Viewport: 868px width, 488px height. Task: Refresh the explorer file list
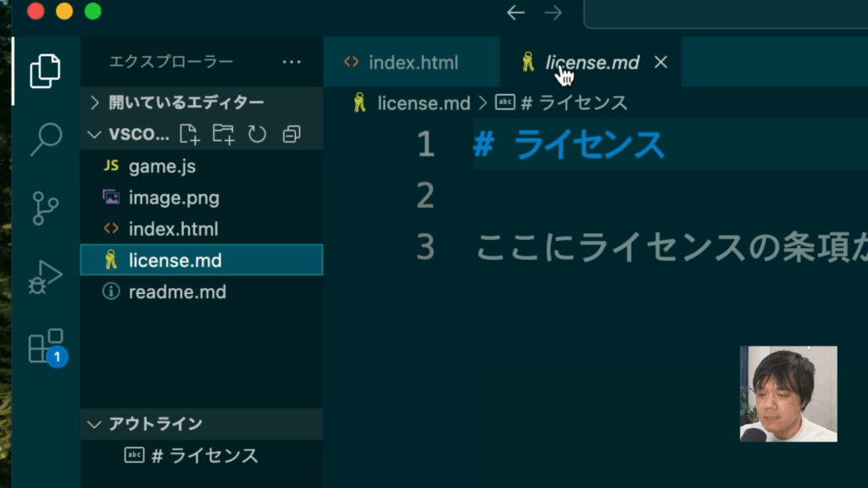click(x=257, y=134)
